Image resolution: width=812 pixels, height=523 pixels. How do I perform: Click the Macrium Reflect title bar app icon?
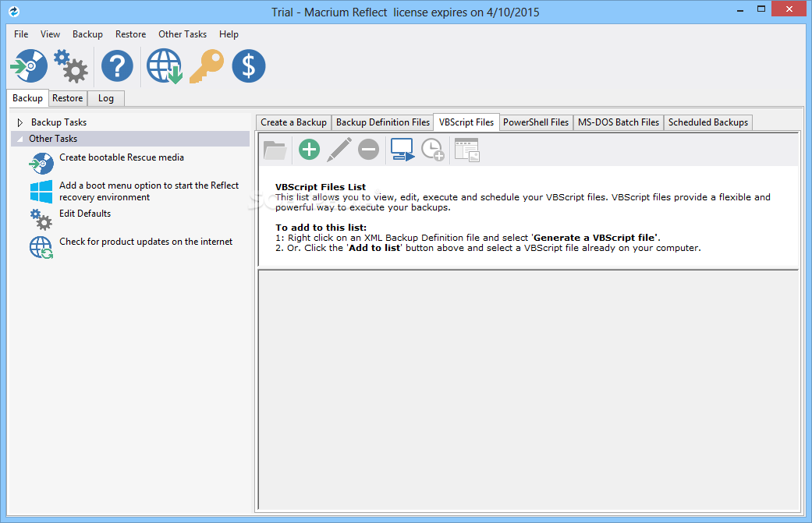[x=14, y=12]
